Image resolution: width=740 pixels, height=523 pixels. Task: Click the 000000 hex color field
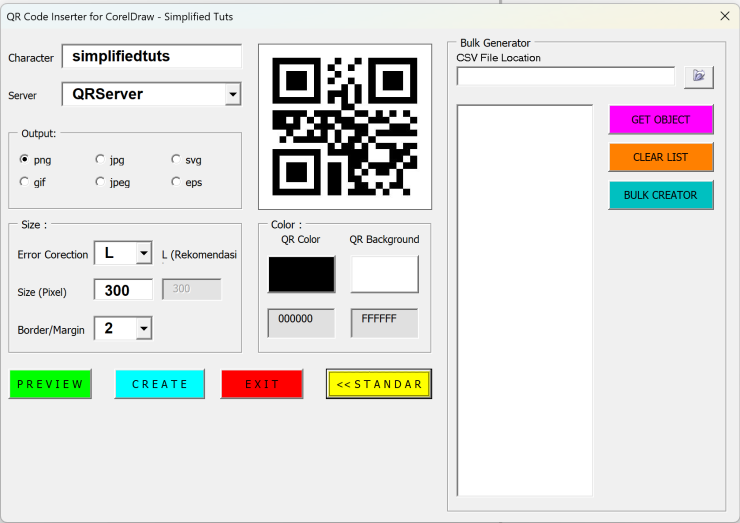[x=301, y=323]
